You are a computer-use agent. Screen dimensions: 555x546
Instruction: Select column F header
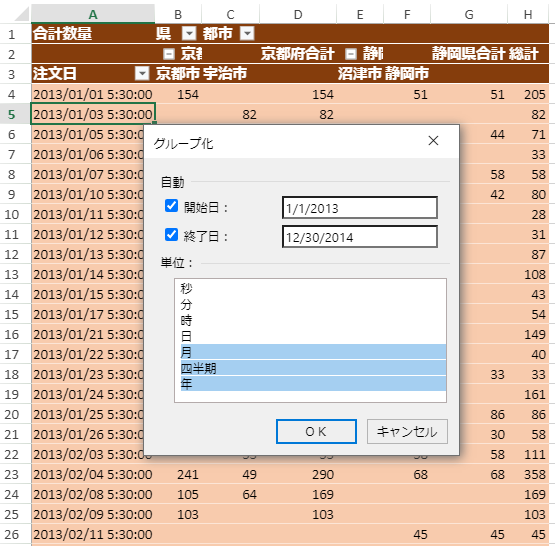click(x=407, y=15)
